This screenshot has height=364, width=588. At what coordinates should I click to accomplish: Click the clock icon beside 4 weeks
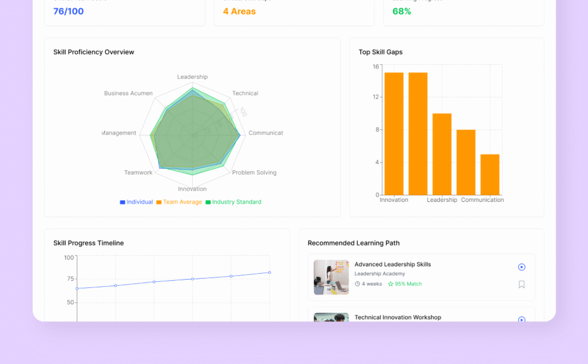click(357, 284)
